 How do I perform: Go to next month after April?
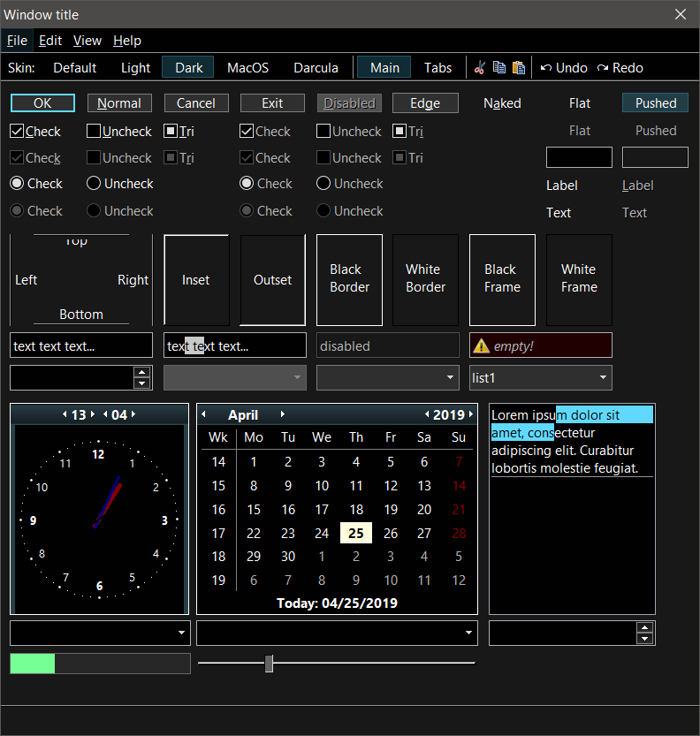pos(283,414)
